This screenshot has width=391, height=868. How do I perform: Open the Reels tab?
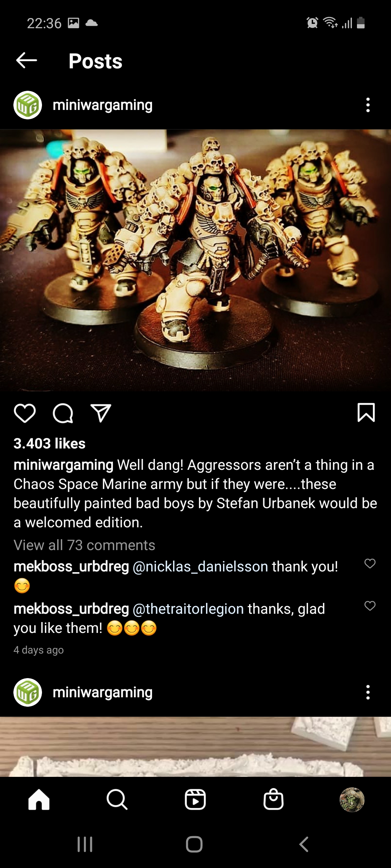(195, 799)
